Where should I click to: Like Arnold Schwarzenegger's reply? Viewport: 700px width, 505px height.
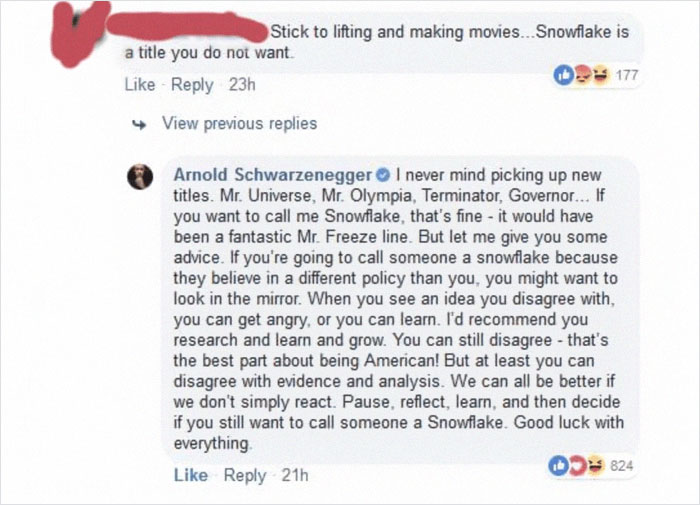point(191,475)
